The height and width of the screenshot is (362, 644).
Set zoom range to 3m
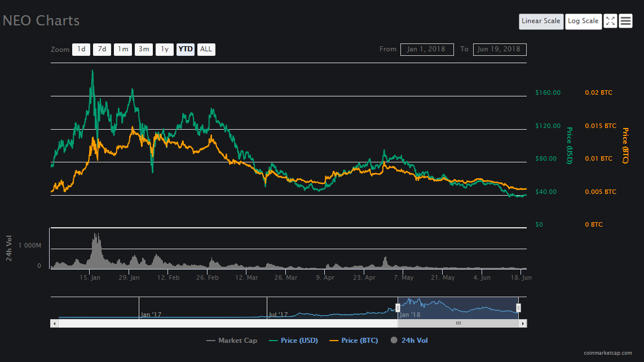(x=144, y=49)
